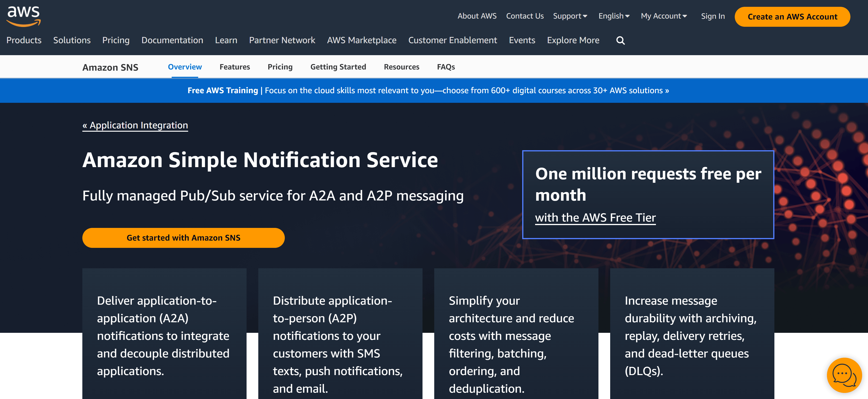Viewport: 868px width, 399px height.
Task: Expand the My Account dropdown
Action: coord(663,16)
